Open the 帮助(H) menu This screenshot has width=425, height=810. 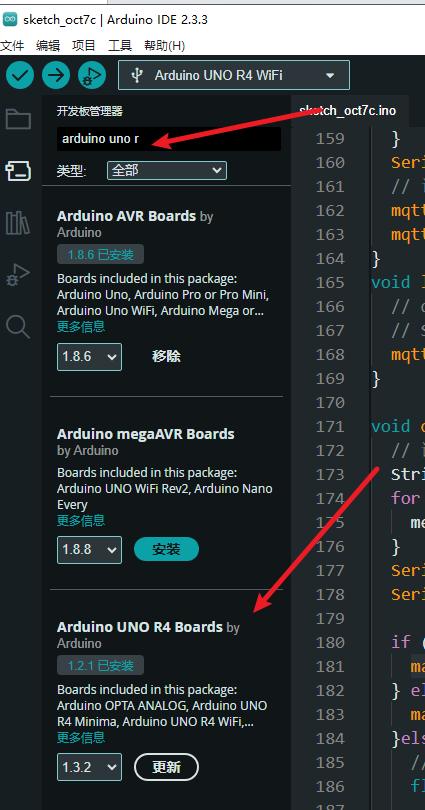pos(164,46)
